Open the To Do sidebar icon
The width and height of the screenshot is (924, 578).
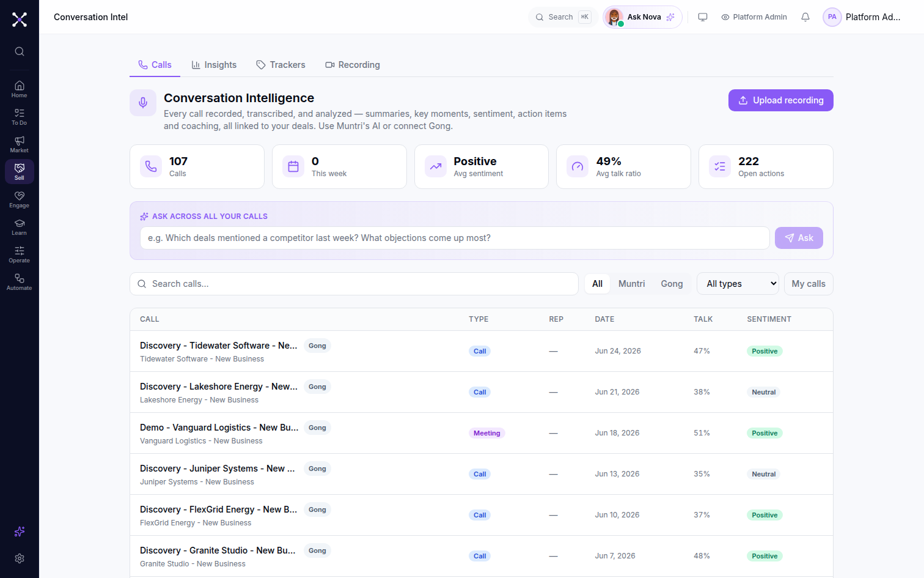click(x=19, y=117)
